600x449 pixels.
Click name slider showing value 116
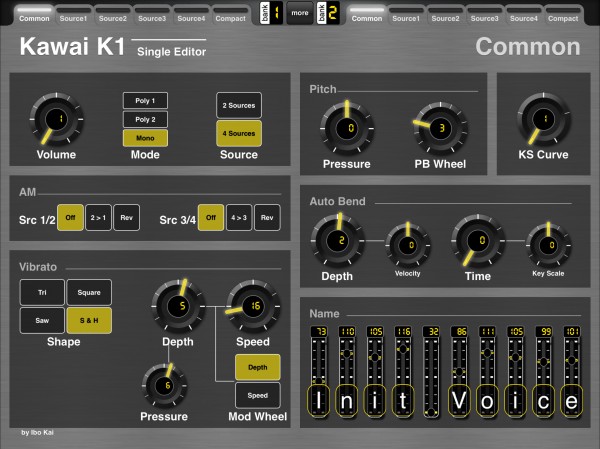(x=403, y=371)
